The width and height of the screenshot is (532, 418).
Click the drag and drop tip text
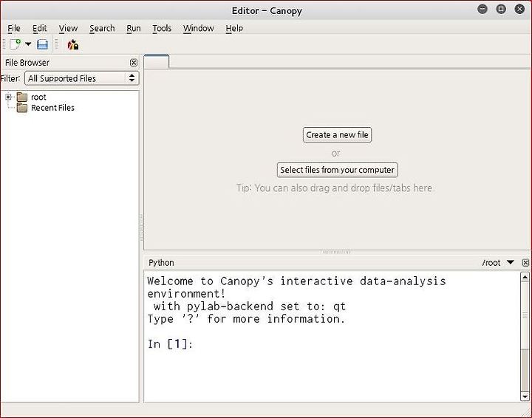(335, 188)
